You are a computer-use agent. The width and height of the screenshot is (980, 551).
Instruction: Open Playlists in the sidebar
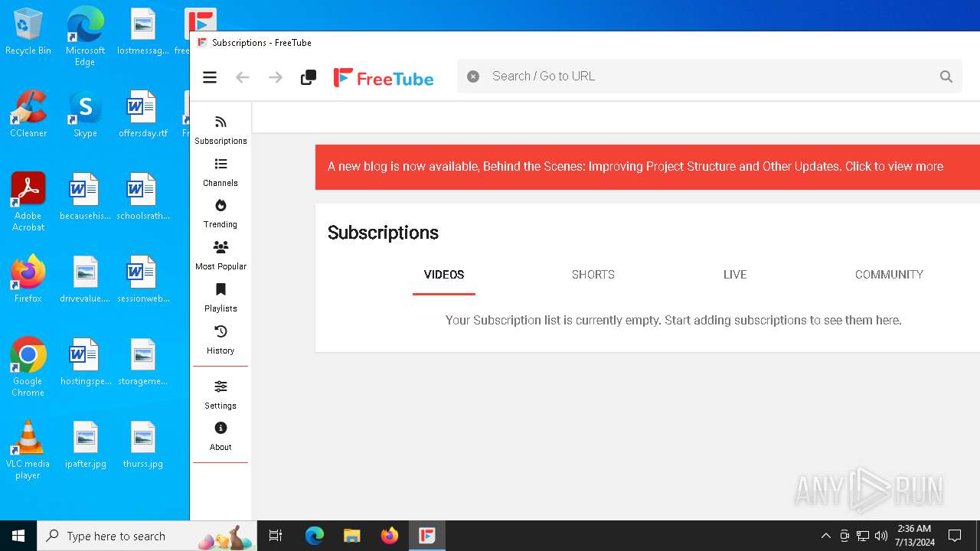220,298
